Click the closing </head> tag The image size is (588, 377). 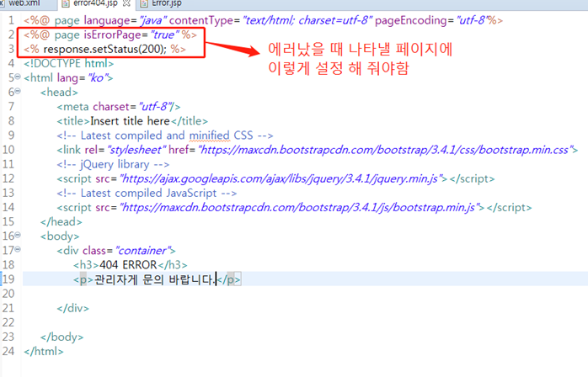tap(61, 222)
